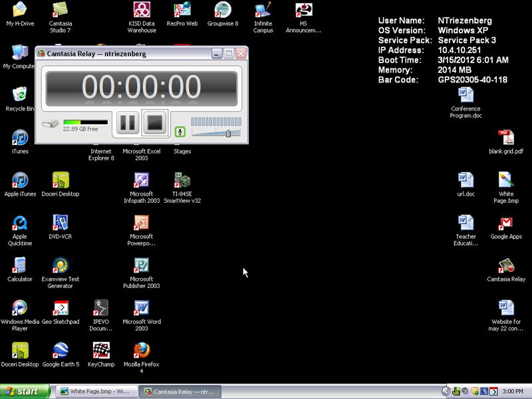Click the Internet Explorer 8 label
Image resolution: width=532 pixels, height=399 pixels.
[101, 155]
